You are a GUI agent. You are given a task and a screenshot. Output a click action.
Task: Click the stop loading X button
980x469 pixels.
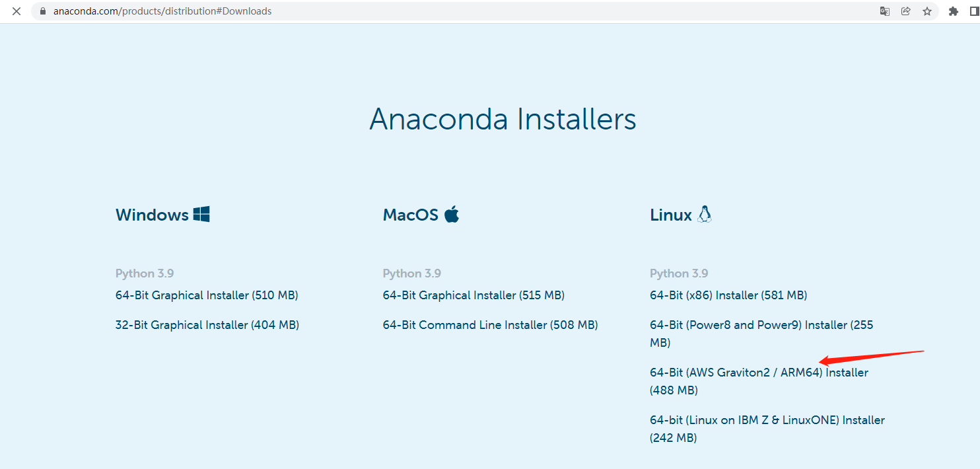(17, 11)
